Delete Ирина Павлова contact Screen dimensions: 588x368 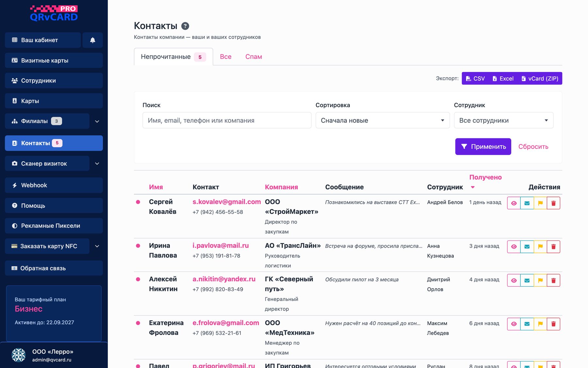(553, 247)
